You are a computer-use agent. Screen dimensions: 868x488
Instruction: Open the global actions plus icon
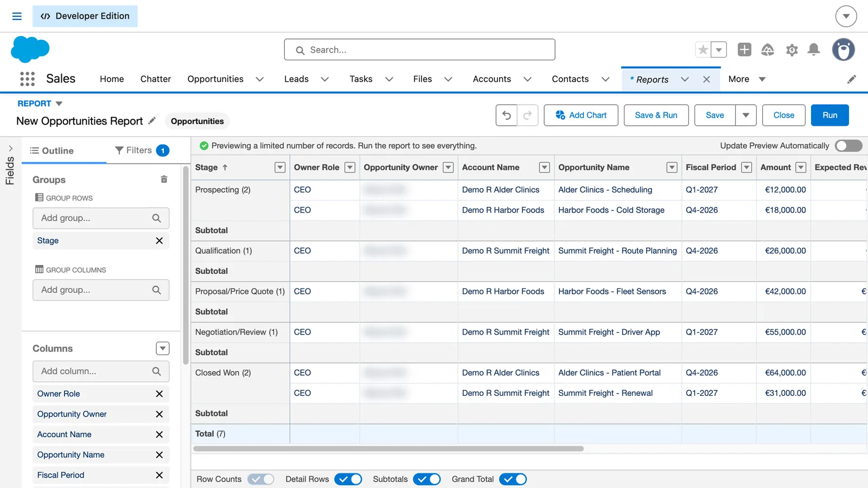pos(744,50)
